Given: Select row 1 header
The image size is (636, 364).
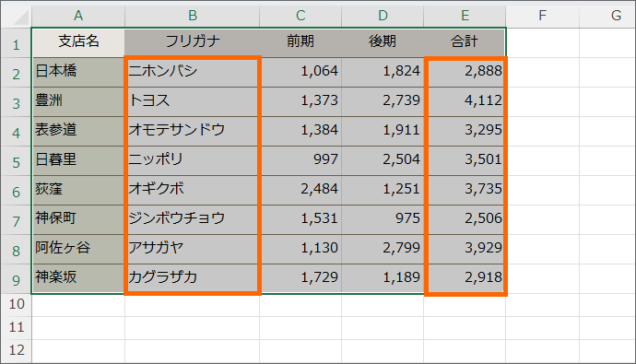Looking at the screenshot, I should [x=17, y=43].
